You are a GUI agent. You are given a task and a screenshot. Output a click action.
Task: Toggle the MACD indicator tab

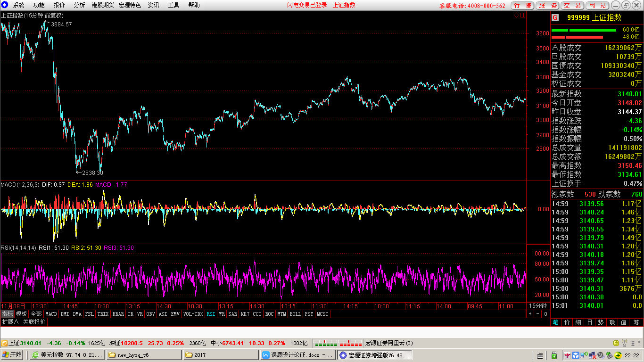tap(51, 314)
